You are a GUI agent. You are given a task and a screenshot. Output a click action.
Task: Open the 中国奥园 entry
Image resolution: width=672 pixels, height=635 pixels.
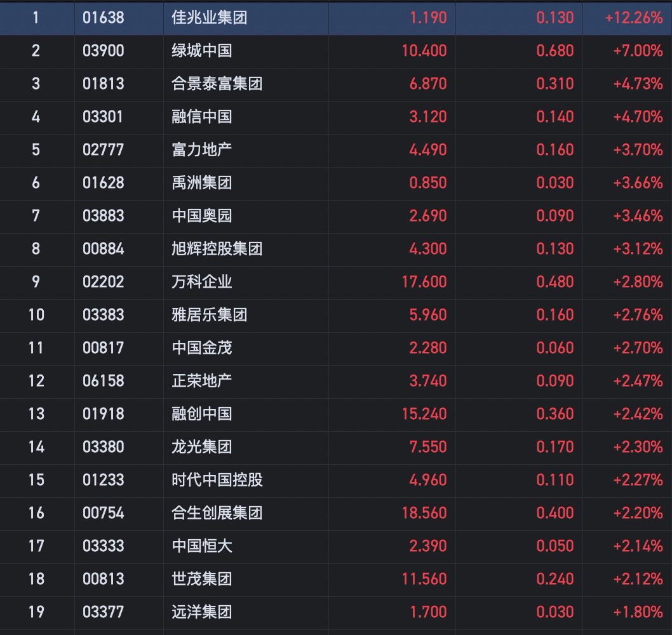(x=201, y=216)
